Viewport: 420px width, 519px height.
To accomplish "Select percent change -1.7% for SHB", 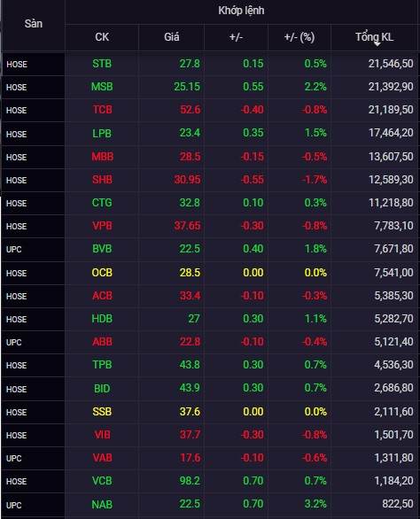I will [x=315, y=180].
